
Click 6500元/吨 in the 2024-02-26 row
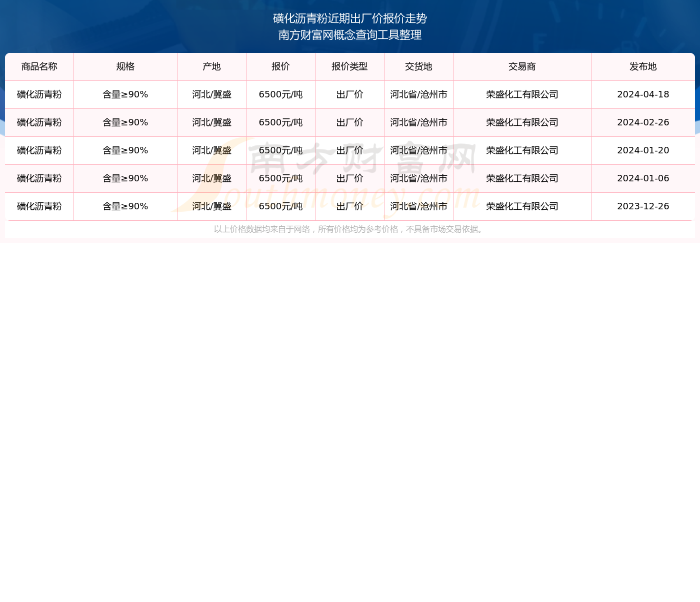(x=280, y=122)
